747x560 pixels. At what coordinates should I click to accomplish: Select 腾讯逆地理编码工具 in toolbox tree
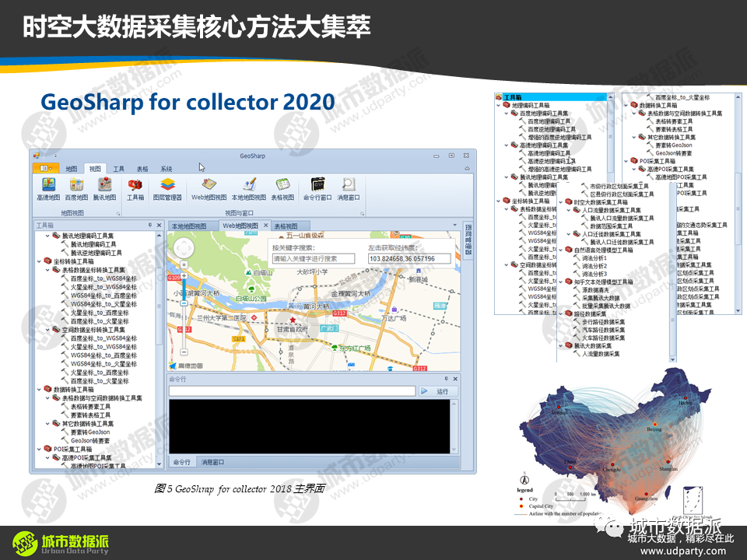coord(96,252)
